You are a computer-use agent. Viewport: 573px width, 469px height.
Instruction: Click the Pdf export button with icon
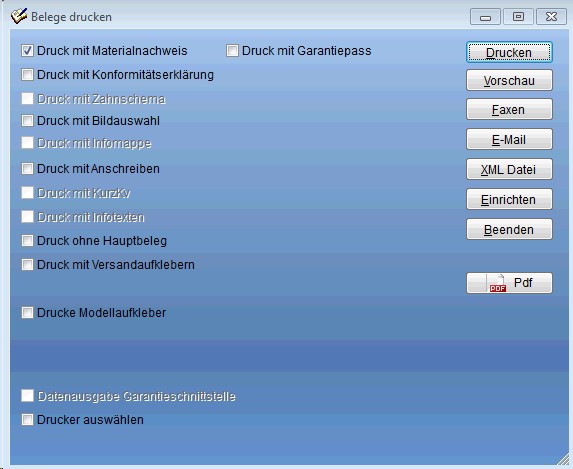pyautogui.click(x=509, y=283)
